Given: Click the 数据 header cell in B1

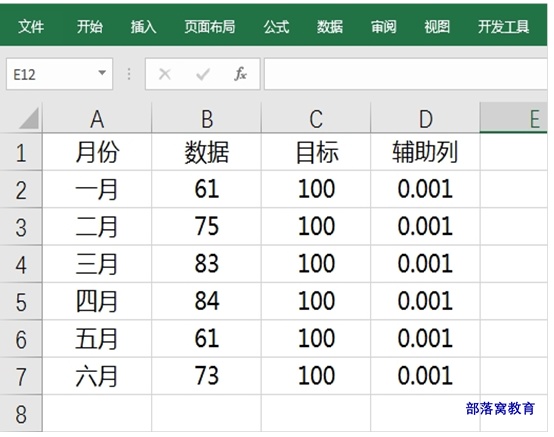Looking at the screenshot, I should 207,152.
